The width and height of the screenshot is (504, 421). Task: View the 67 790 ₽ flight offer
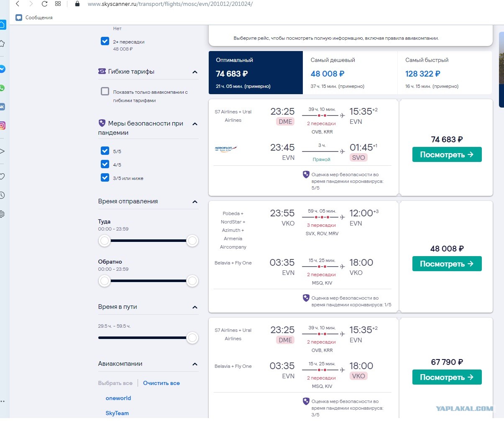[x=447, y=377]
